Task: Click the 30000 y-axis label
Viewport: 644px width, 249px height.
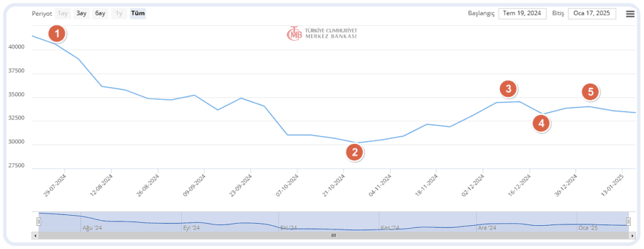Action: click(x=16, y=142)
